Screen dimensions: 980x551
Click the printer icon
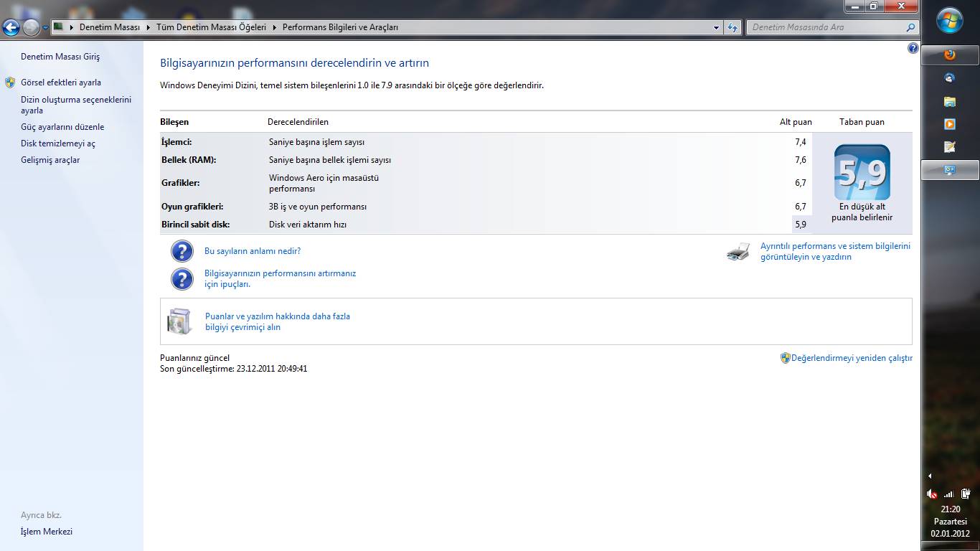738,251
